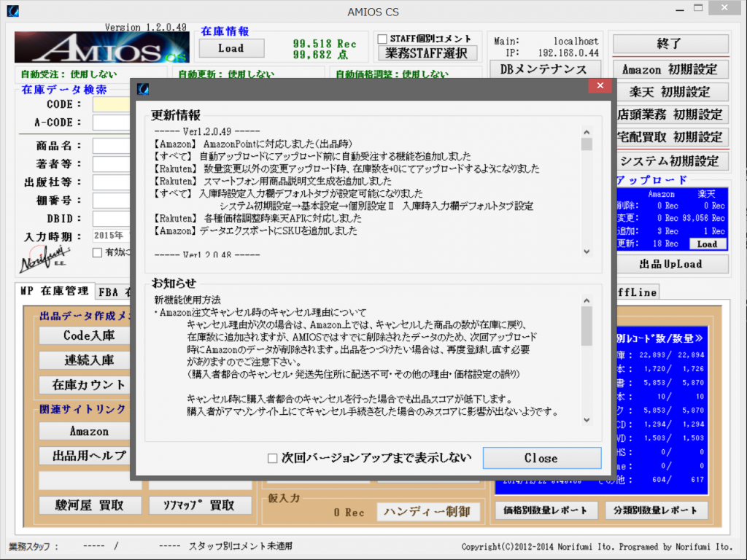Click the IP 192.168.0.44 text
Image resolution: width=747 pixels, height=560 pixels.
pyautogui.click(x=551, y=52)
